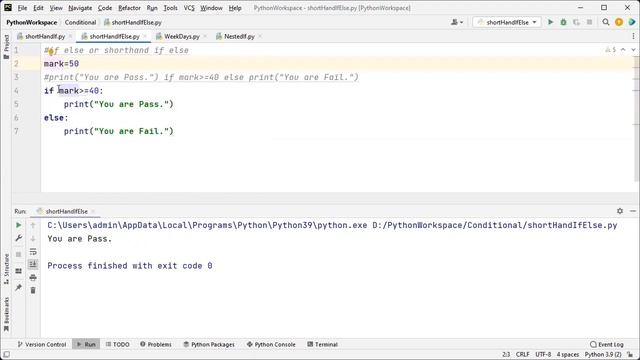Open the TODO tool window
Viewport: 640px width, 360px height.
point(118,344)
